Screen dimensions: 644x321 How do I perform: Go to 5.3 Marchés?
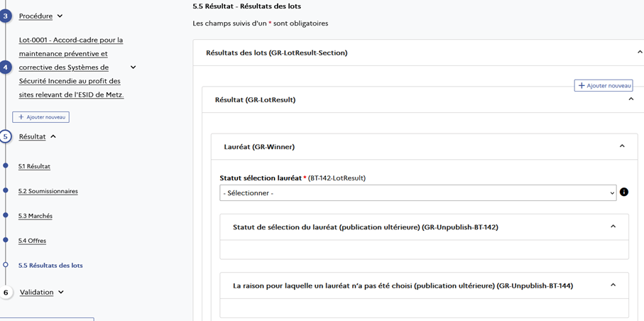[x=36, y=216]
